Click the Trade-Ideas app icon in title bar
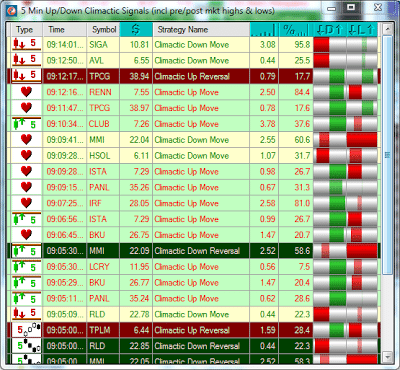 12,10
